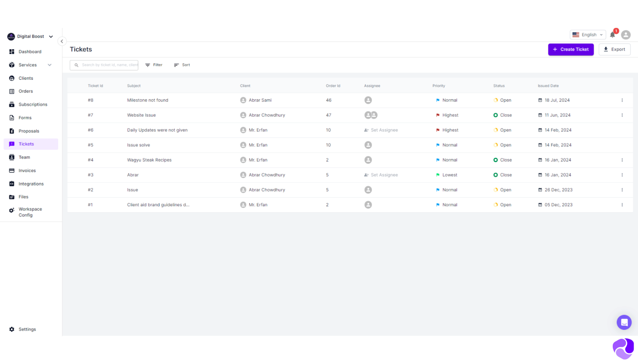Click assignee avatar for Website Issue ticket
638x364 pixels.
pos(371,115)
